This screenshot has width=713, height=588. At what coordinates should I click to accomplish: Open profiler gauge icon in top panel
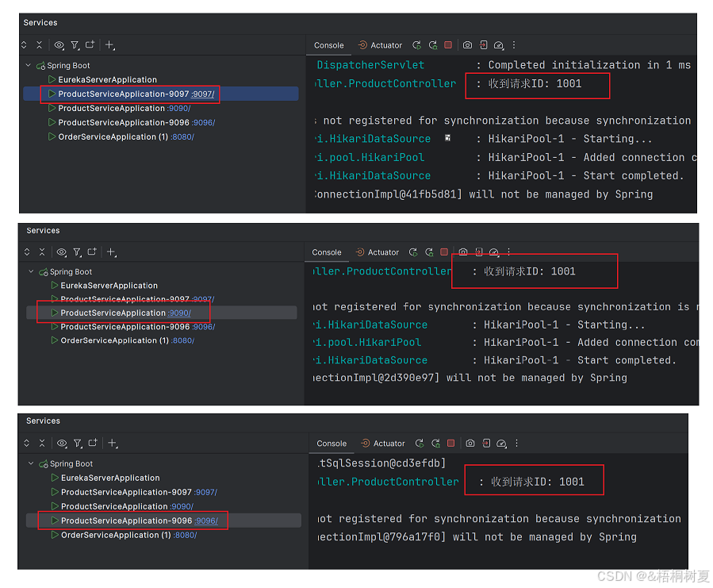(499, 45)
